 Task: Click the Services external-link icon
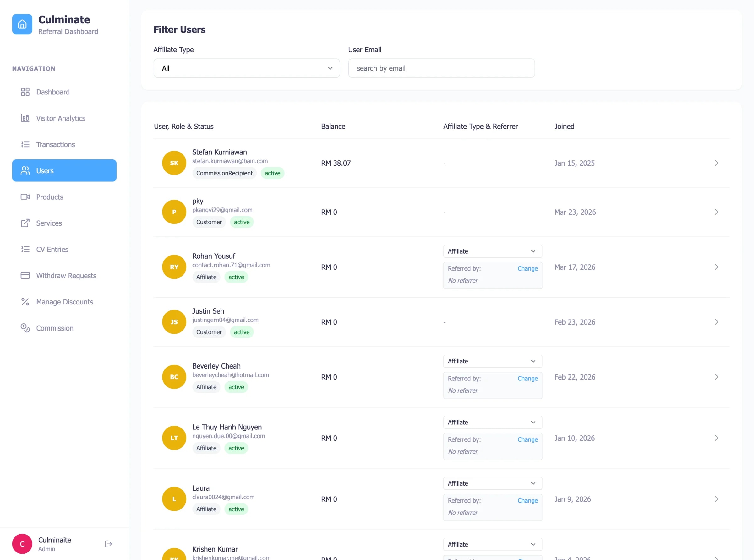click(x=25, y=223)
